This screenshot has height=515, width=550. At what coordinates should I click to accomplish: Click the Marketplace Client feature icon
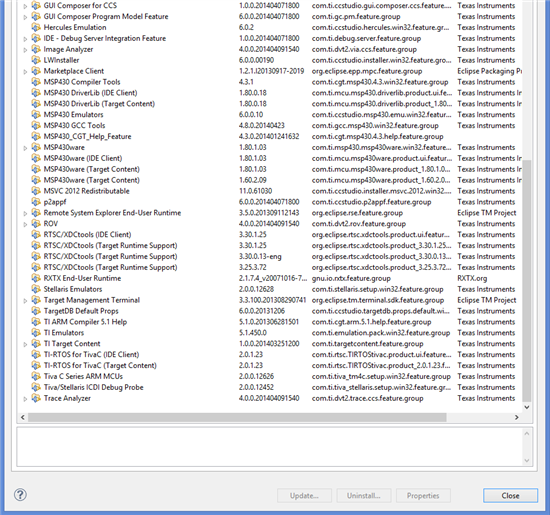click(36, 71)
